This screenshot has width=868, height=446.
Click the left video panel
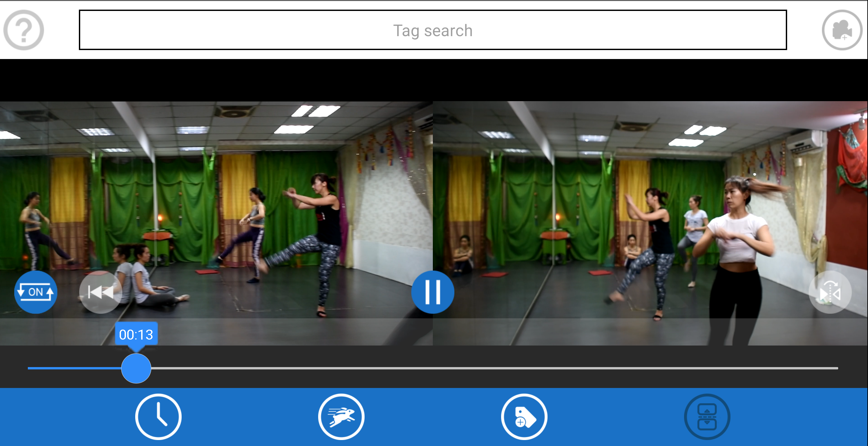[x=216, y=189]
